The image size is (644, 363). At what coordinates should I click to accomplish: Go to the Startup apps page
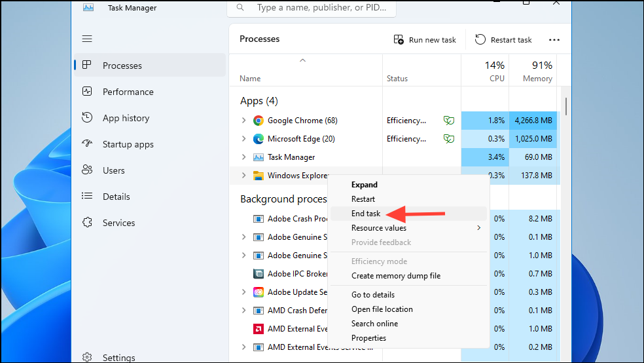[149, 144]
